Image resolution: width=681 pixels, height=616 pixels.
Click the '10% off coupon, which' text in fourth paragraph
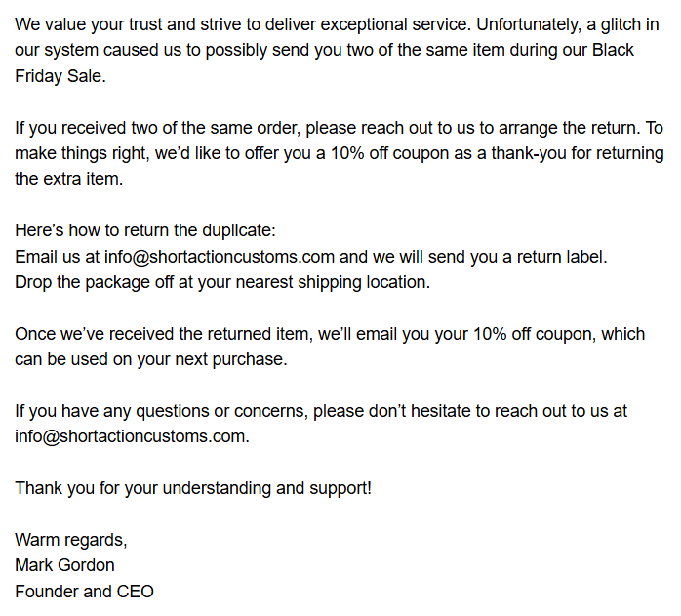[558, 334]
